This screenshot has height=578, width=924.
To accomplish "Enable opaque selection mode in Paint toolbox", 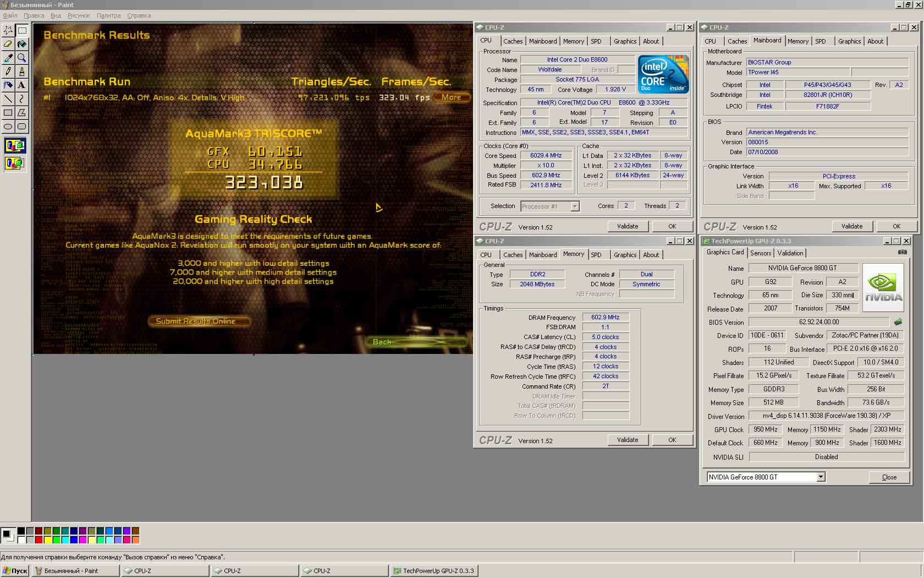I will (x=15, y=146).
